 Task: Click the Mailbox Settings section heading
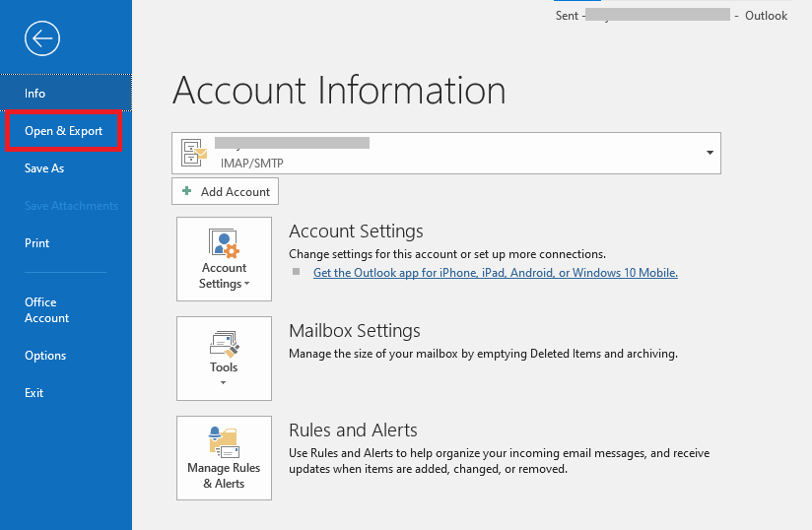click(x=354, y=331)
